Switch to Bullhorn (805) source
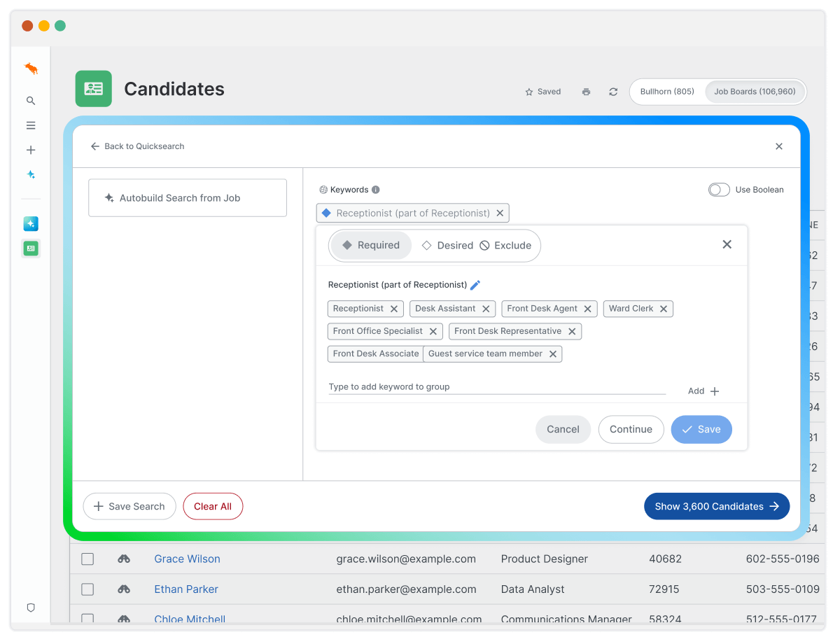Screen dimensions: 840x644 click(667, 92)
